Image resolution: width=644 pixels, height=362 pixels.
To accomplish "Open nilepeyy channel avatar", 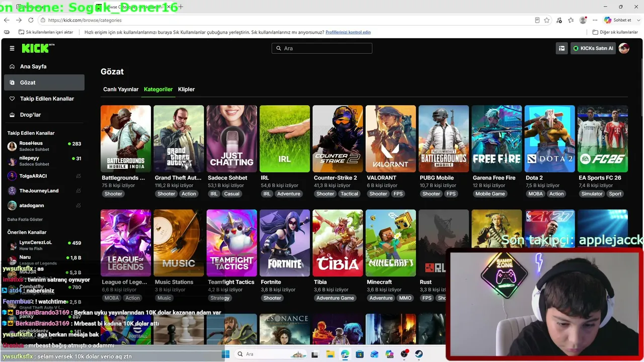I will tap(12, 161).
